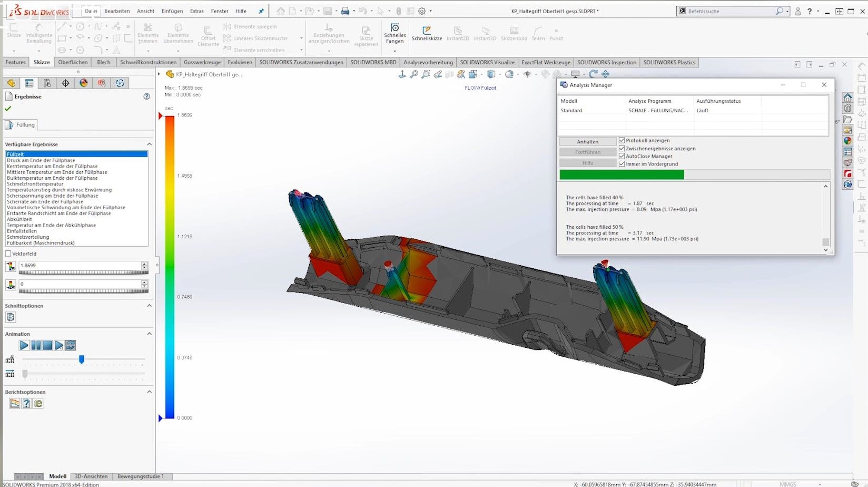Collapse the Berichtsoptionen section

pyautogui.click(x=149, y=392)
